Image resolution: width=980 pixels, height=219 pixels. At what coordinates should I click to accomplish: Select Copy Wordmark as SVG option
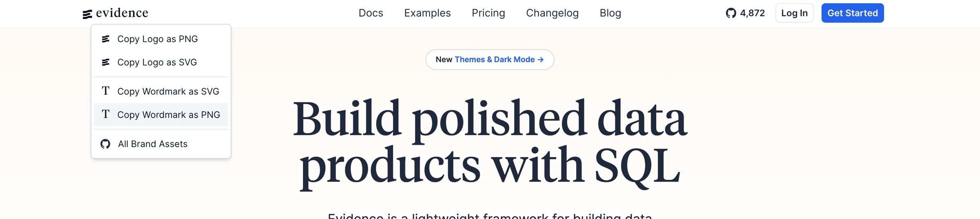tap(161, 91)
